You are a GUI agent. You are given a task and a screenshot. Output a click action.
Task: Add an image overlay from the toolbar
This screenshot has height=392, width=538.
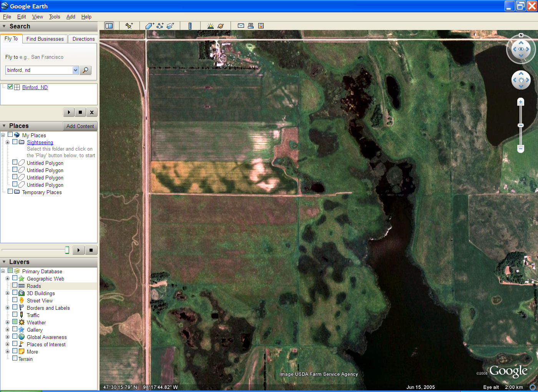170,26
